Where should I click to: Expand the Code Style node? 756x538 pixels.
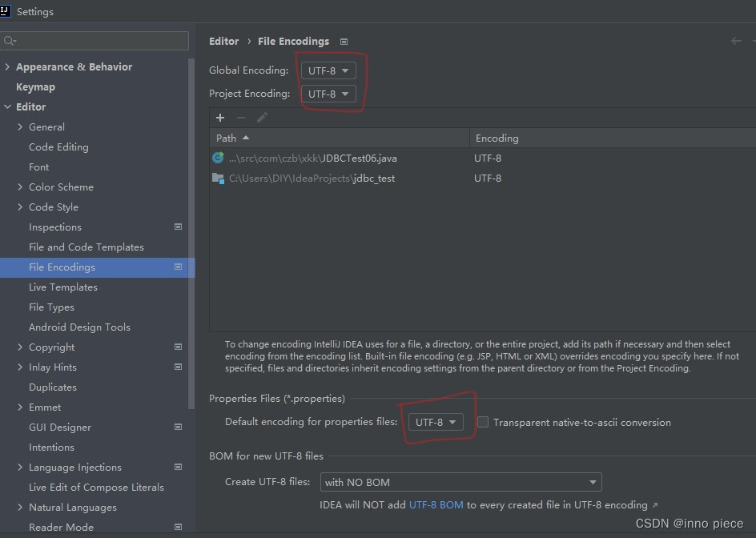pyautogui.click(x=20, y=207)
